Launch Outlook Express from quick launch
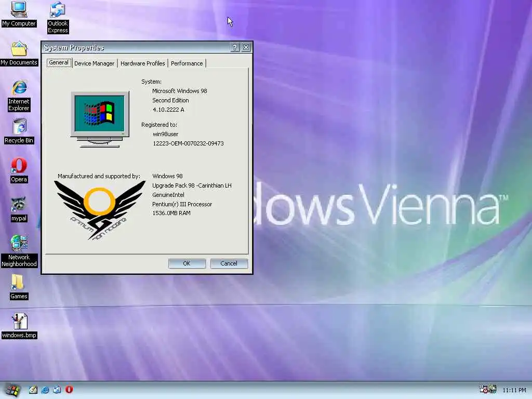The height and width of the screenshot is (399, 532). pos(57,390)
